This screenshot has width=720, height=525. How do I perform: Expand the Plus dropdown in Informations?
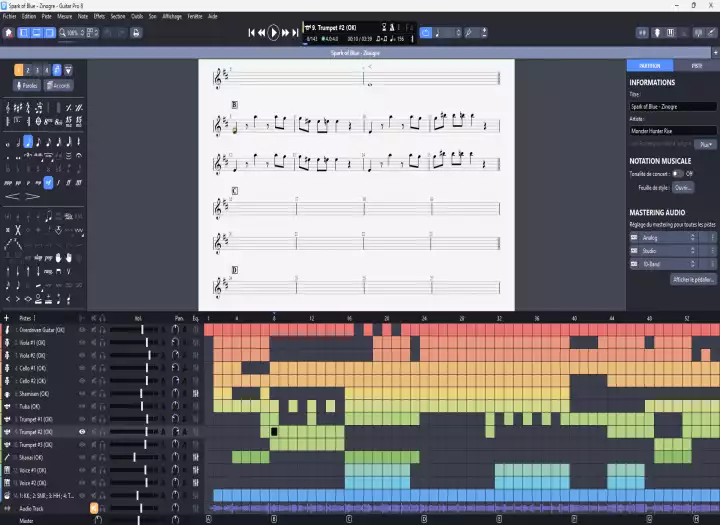coord(705,144)
